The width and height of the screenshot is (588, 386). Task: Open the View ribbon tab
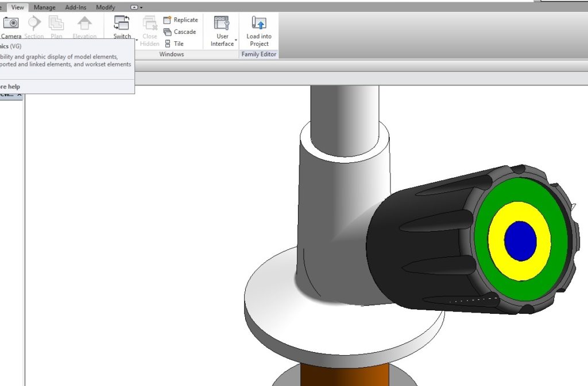(x=17, y=7)
